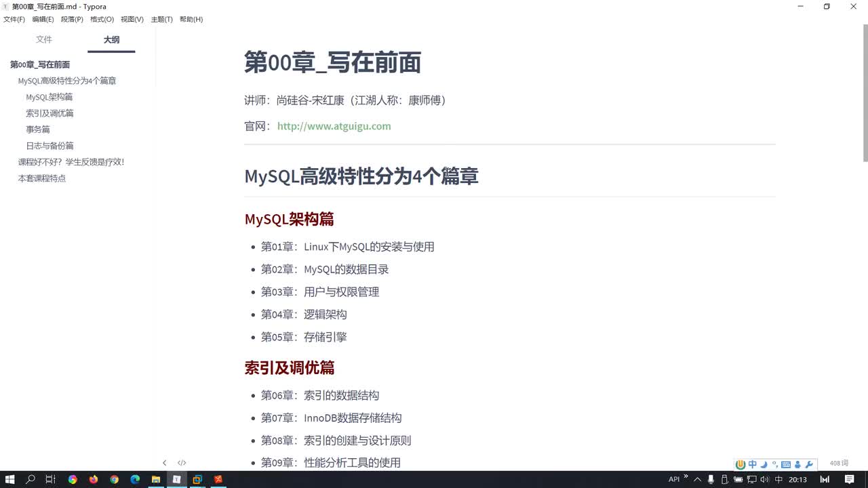868x488 pixels.
Task: Jump to 索引及调优篇 in outline
Action: [x=50, y=113]
